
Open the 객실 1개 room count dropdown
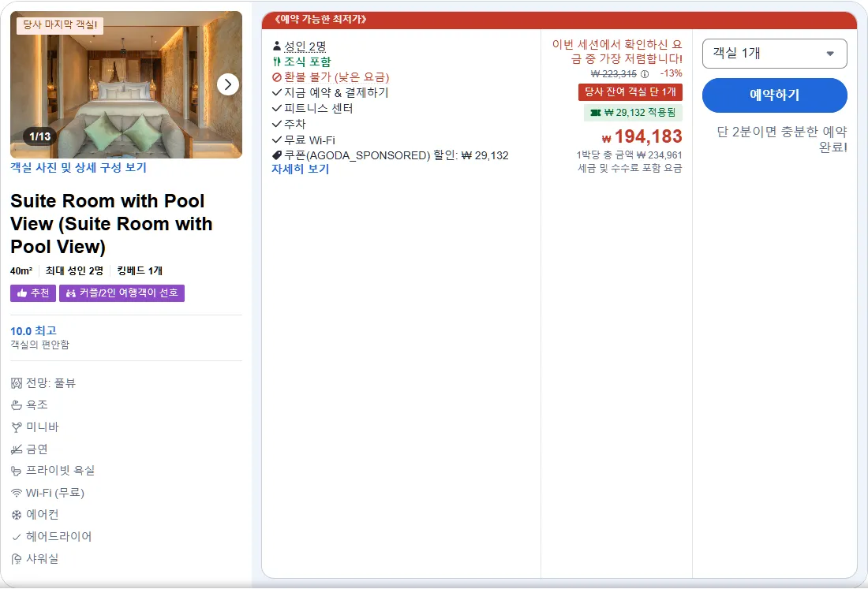[x=774, y=54]
